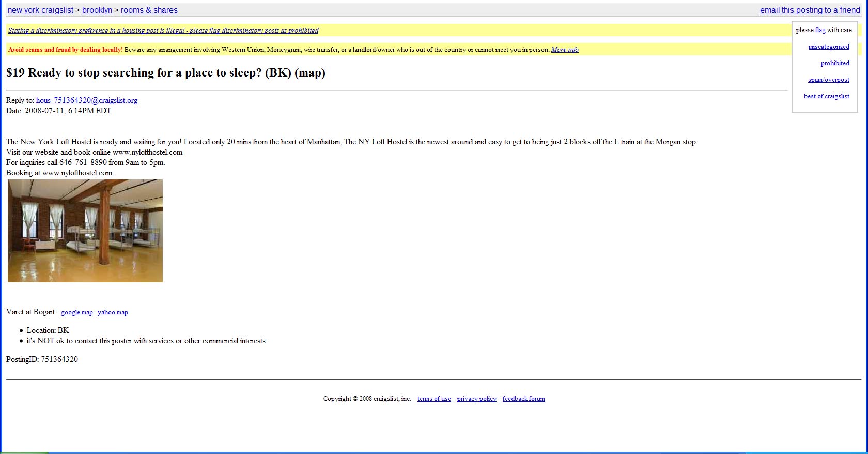868x454 pixels.
Task: Click the flag link in flagging box
Action: pyautogui.click(x=820, y=30)
